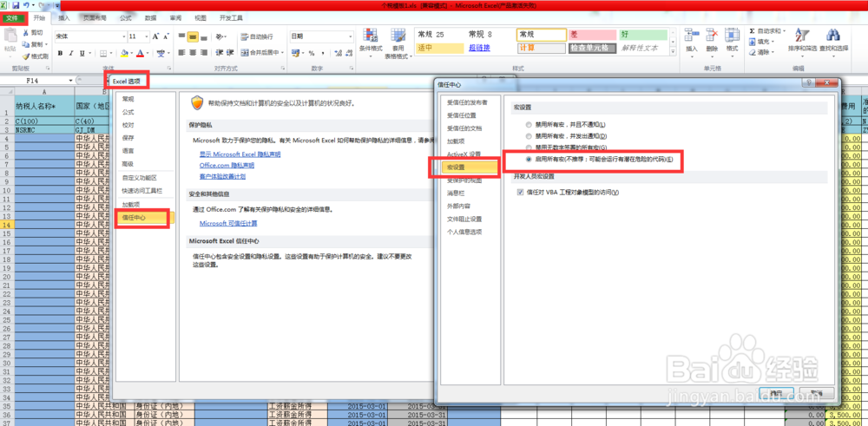Open the font name dropdown (宋体)
The height and width of the screenshot is (426, 868).
coord(124,36)
